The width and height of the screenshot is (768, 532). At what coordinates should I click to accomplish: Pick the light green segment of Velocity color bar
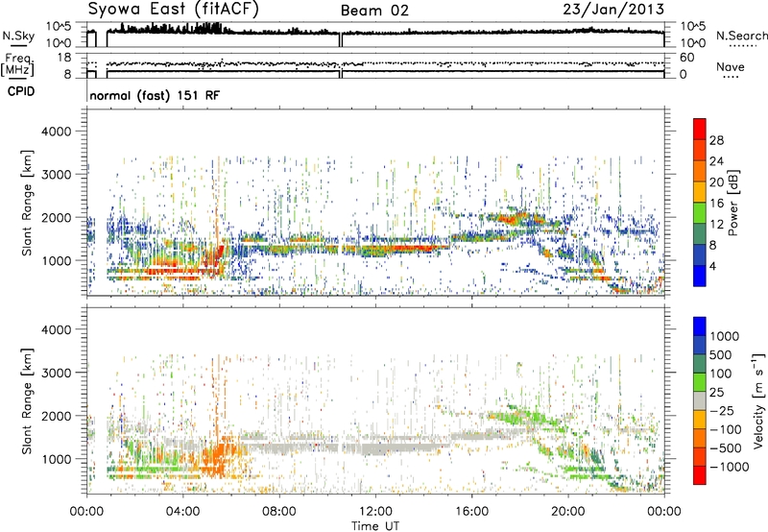click(x=700, y=382)
